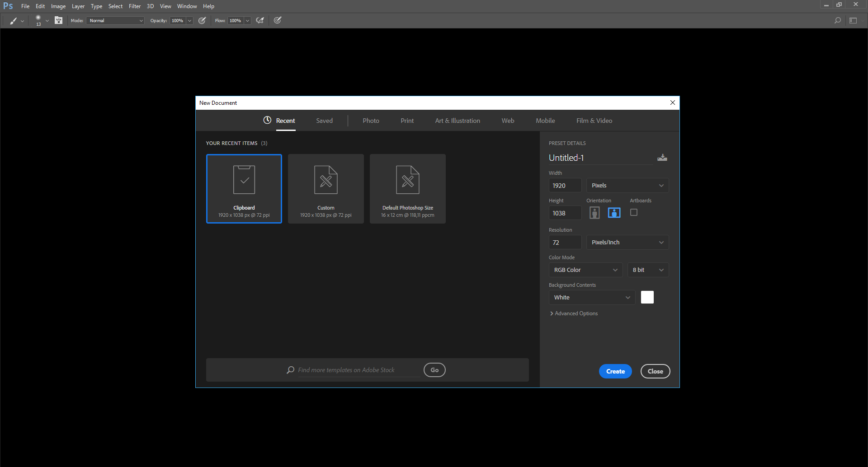Screen dimensions: 868x467
Task: Click the search magnifier in options bar
Action: tap(838, 20)
